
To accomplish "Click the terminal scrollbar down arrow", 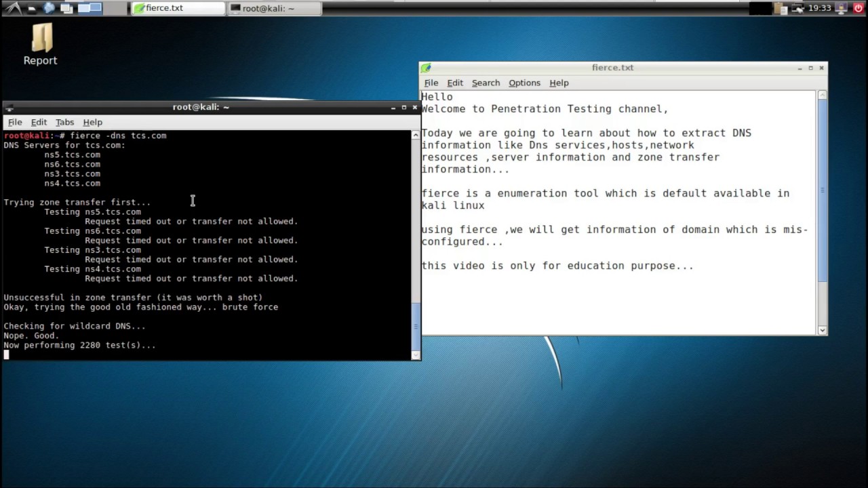I will point(416,354).
